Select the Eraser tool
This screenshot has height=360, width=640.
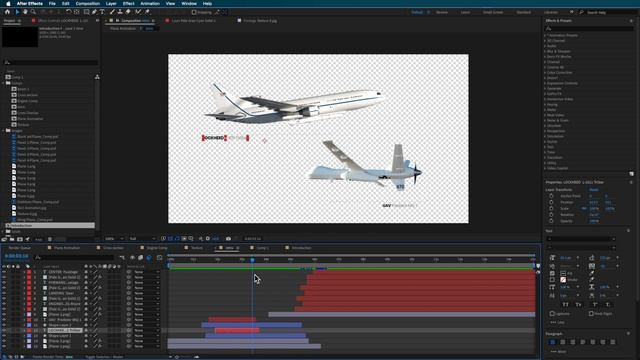[128, 12]
